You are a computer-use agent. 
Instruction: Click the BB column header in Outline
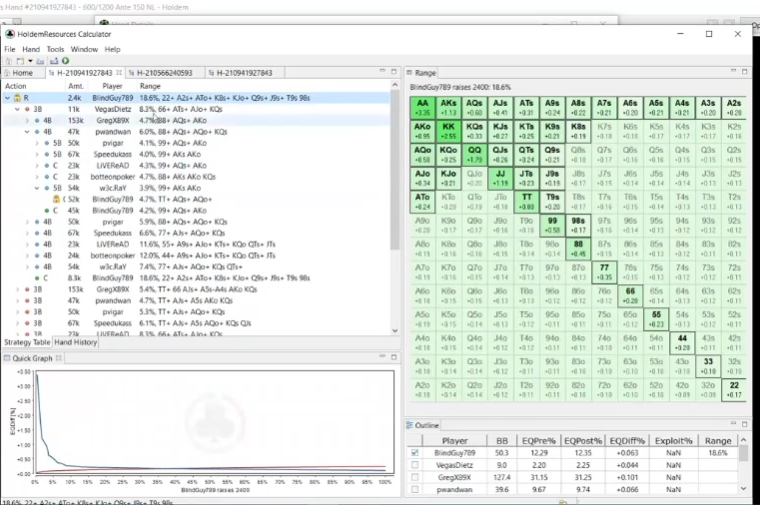[502, 441]
